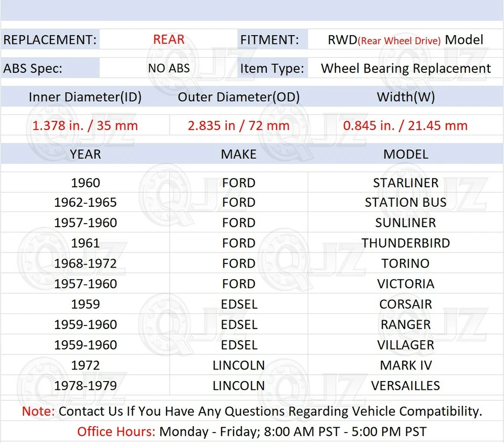Screen dimensions: 504x443
Task: Select the VERSAILLES model cell
Action: coord(406,385)
